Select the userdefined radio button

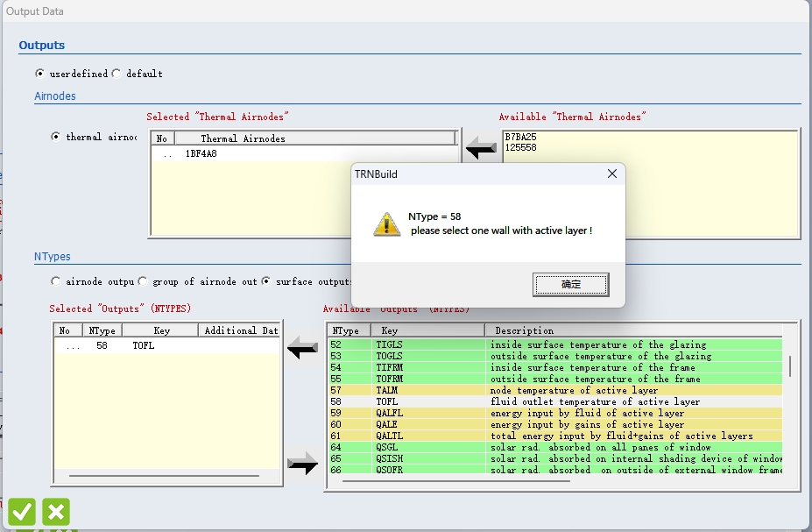39,74
